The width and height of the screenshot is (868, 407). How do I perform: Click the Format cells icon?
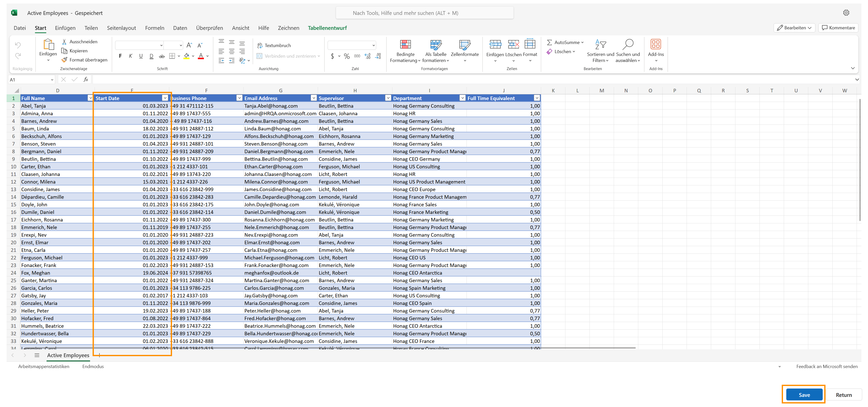coord(530,44)
